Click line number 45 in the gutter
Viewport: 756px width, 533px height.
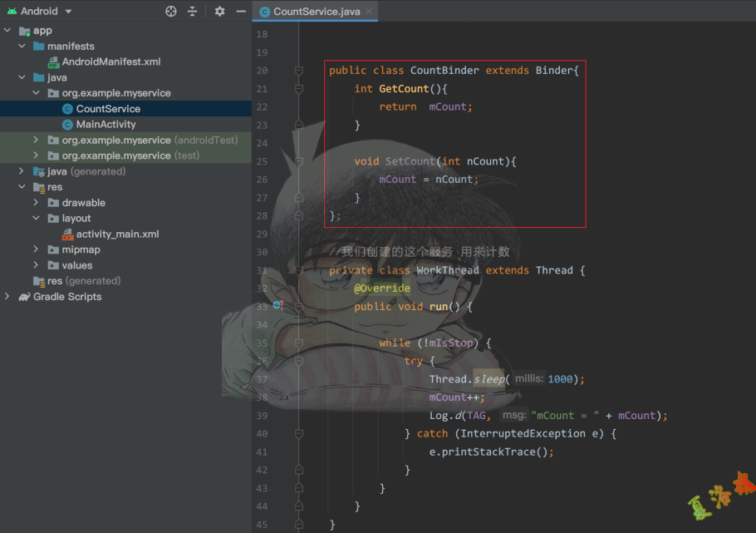pyautogui.click(x=262, y=525)
